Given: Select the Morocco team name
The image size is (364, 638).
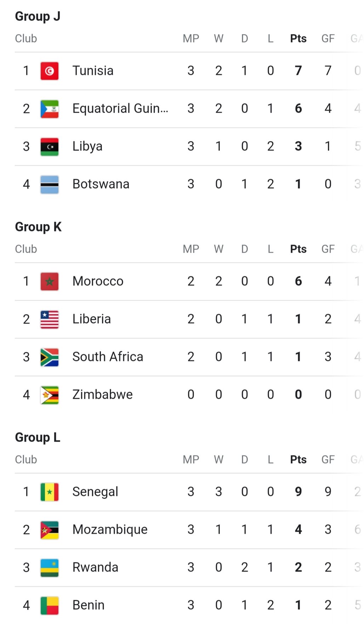Looking at the screenshot, I should point(98,281).
